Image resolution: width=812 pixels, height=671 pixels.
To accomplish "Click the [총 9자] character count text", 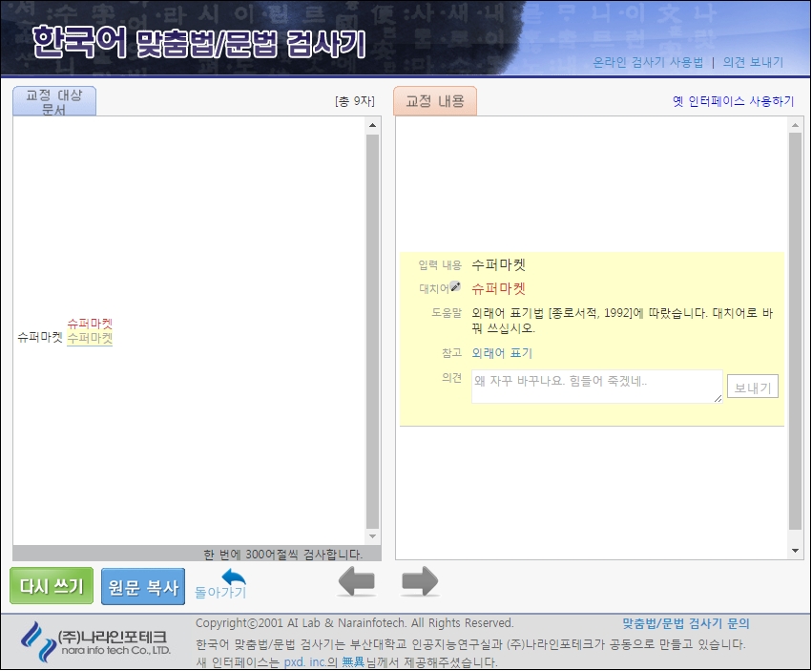I will click(355, 101).
